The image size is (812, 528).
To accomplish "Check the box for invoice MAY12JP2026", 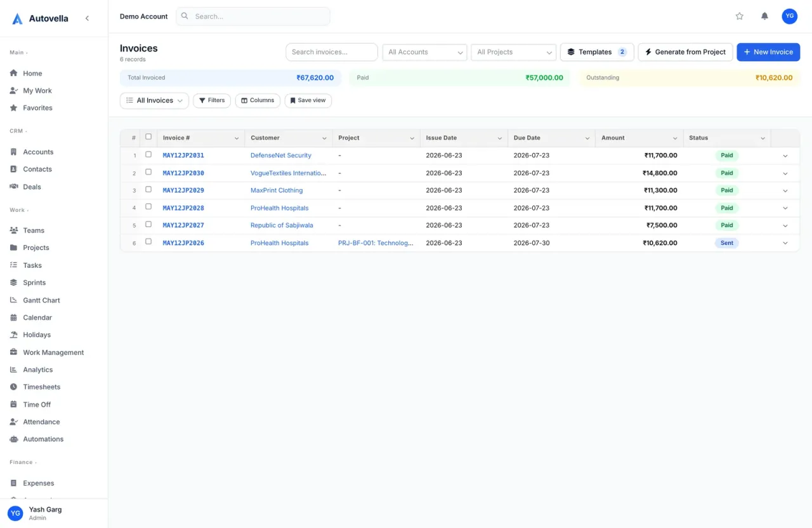I will pyautogui.click(x=148, y=242).
